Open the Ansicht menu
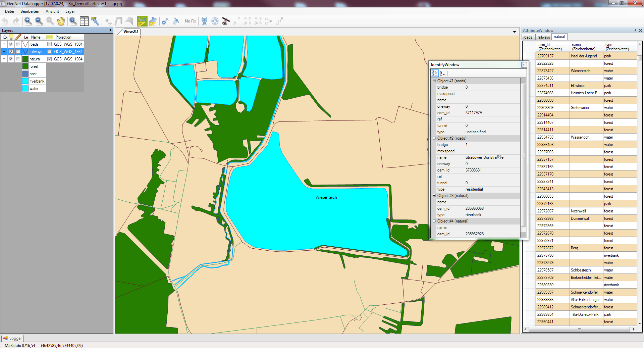The width and height of the screenshot is (644, 349). (52, 11)
